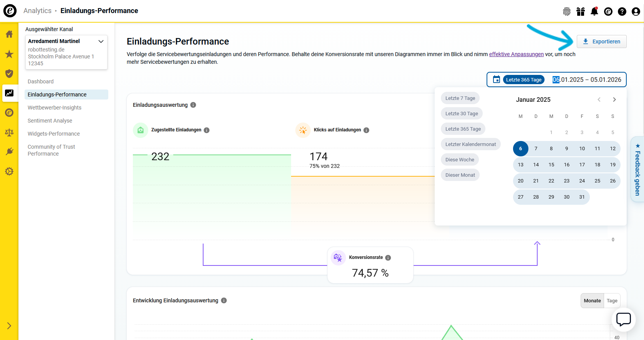644x340 pixels.
Task: Select day 15 in January calendar
Action: (551, 165)
